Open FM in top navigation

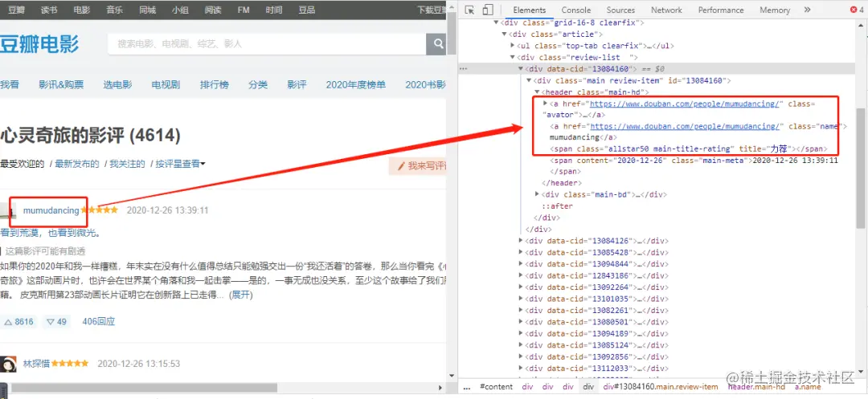click(243, 10)
